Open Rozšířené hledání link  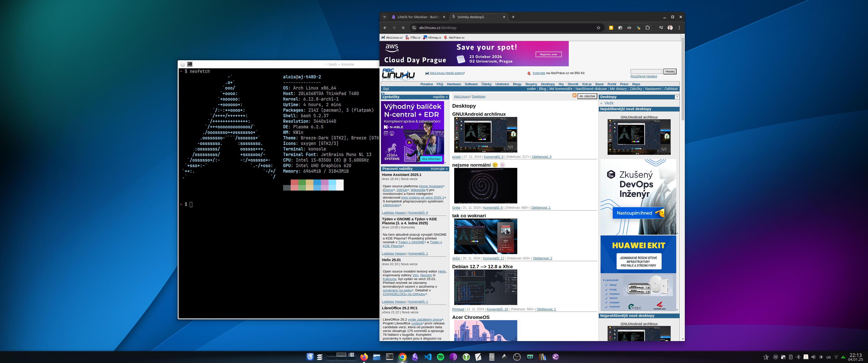[x=644, y=76]
